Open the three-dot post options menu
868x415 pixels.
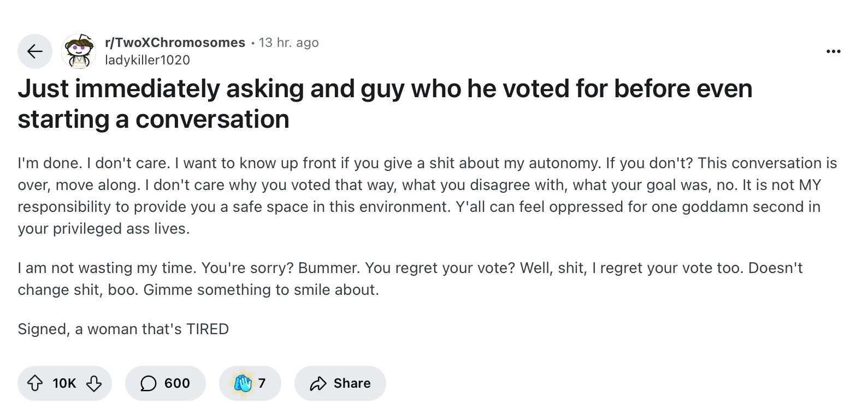[x=834, y=51]
